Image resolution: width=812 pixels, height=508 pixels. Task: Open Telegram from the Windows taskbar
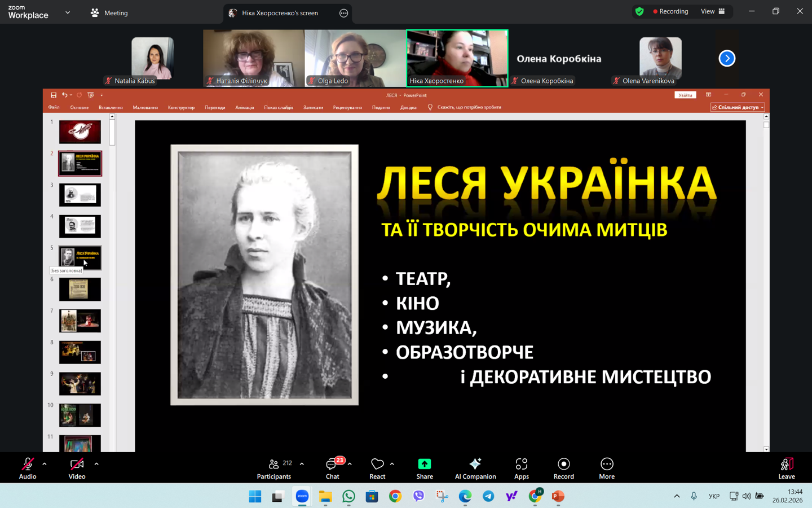[488, 496]
